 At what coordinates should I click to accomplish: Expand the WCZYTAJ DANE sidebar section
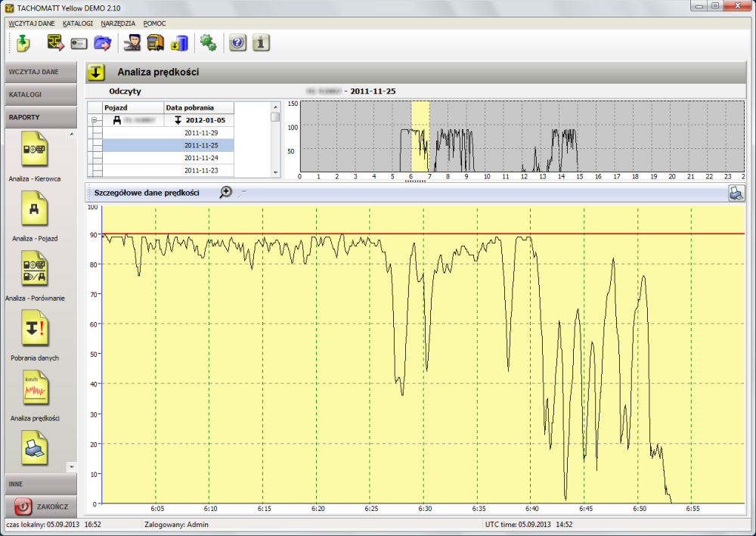39,72
